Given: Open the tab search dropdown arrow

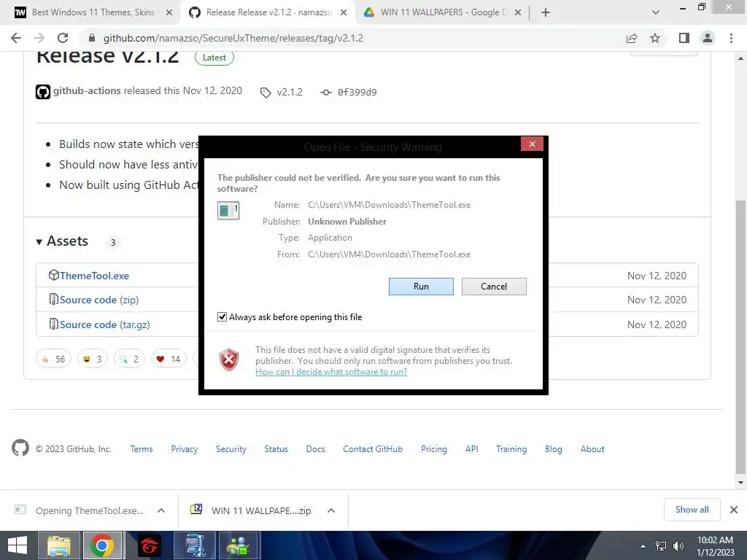Looking at the screenshot, I should tap(656, 12).
